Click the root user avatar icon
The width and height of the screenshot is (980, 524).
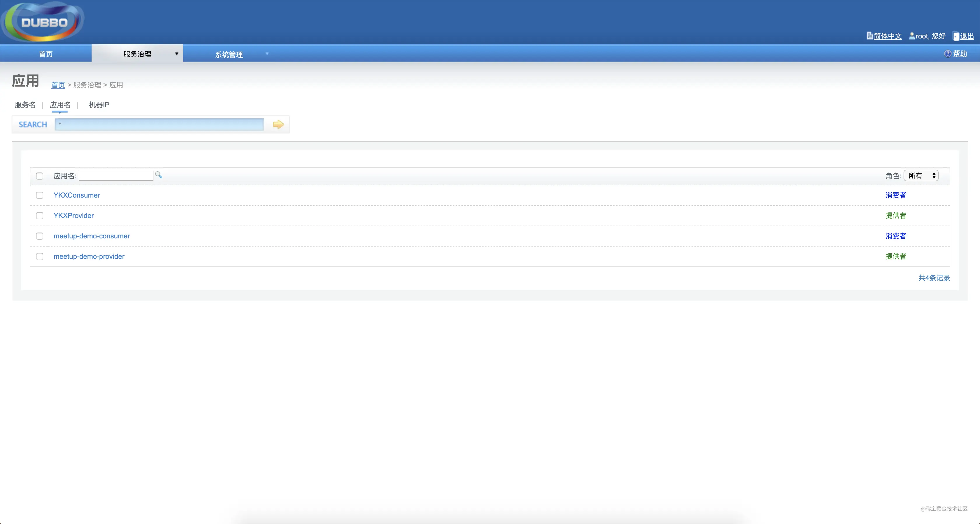[x=912, y=36]
